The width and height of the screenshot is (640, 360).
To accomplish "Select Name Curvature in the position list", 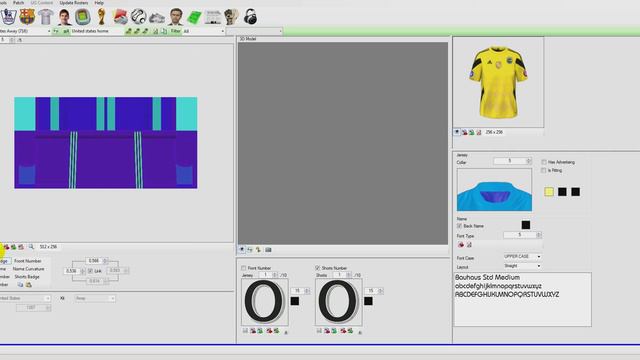I will click(x=28, y=269).
